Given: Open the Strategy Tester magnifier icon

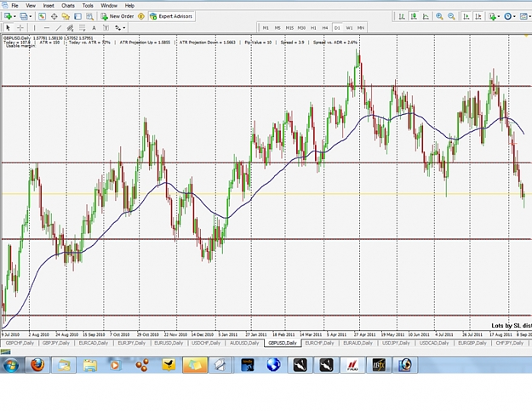Looking at the screenshot, I should point(89,16).
